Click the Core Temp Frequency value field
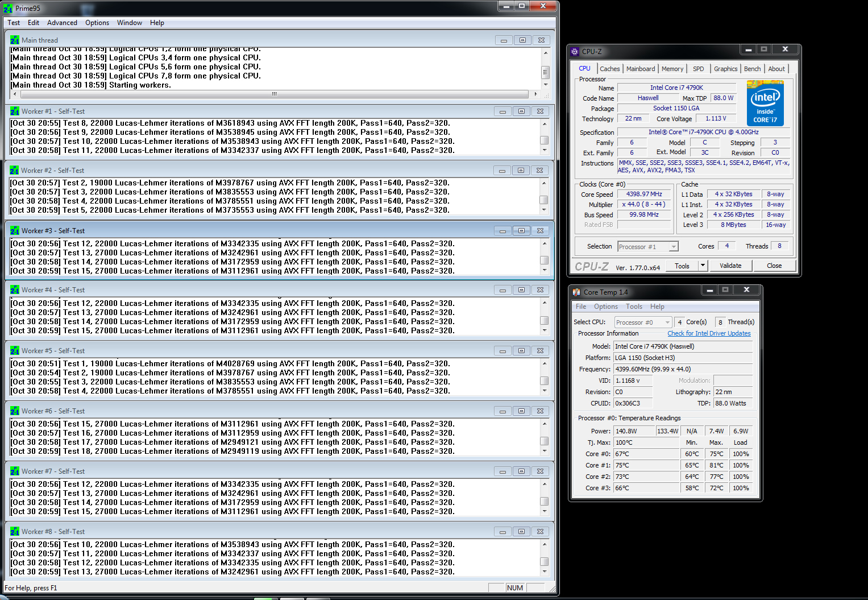The image size is (868, 600). (683, 369)
